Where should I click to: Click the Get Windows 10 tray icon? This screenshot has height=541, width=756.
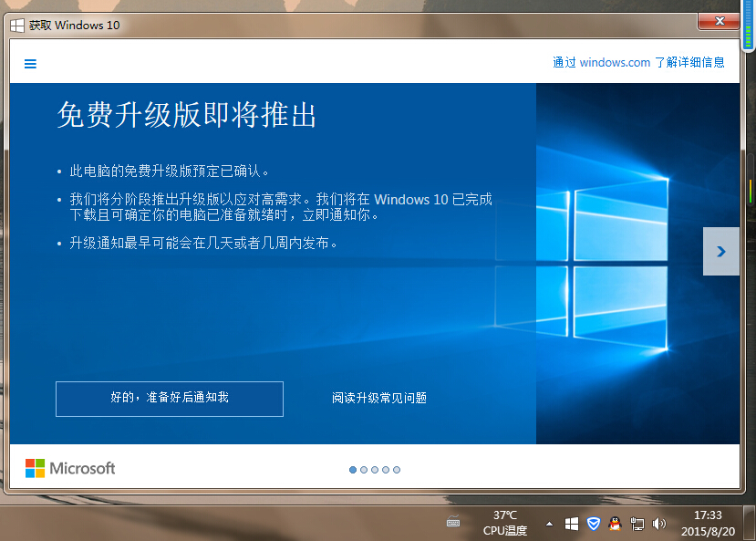click(572, 524)
